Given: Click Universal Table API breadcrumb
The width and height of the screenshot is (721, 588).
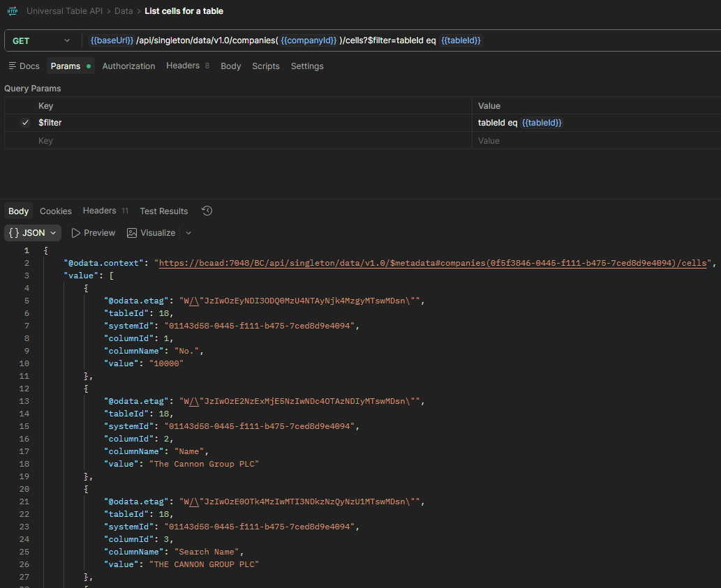Looking at the screenshot, I should (64, 11).
